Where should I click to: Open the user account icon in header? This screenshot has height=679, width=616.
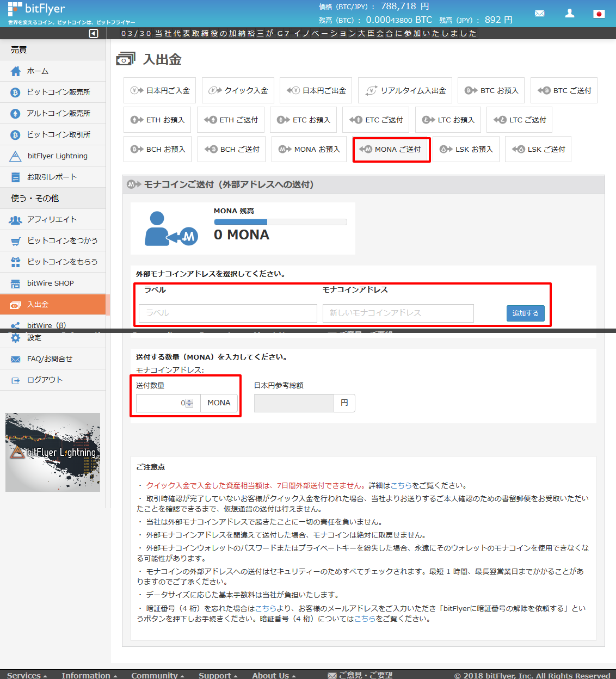tap(570, 13)
